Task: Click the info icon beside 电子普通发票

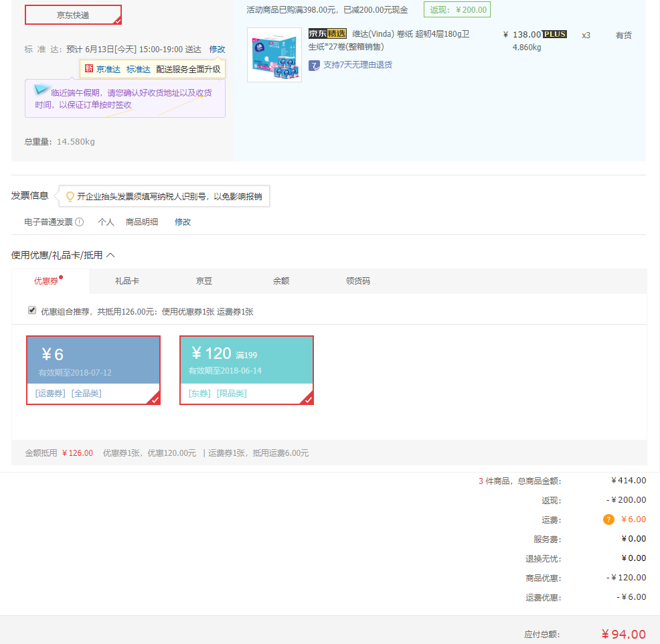Action: [x=80, y=222]
